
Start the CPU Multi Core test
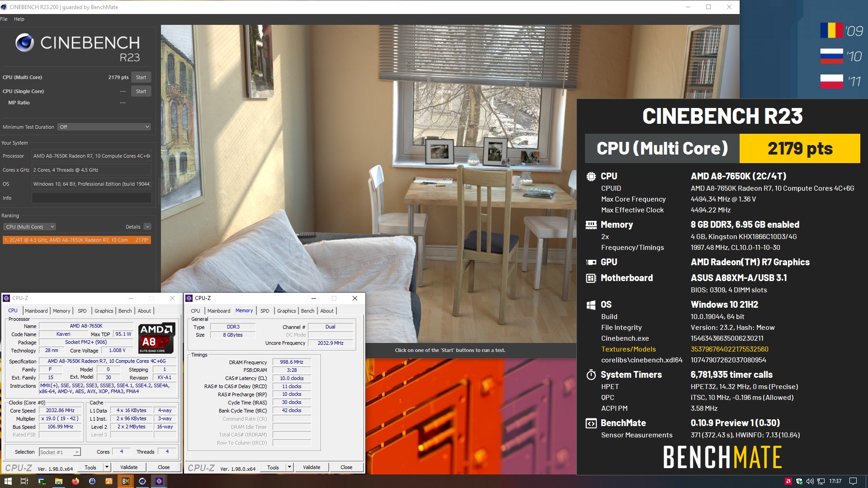click(x=141, y=77)
